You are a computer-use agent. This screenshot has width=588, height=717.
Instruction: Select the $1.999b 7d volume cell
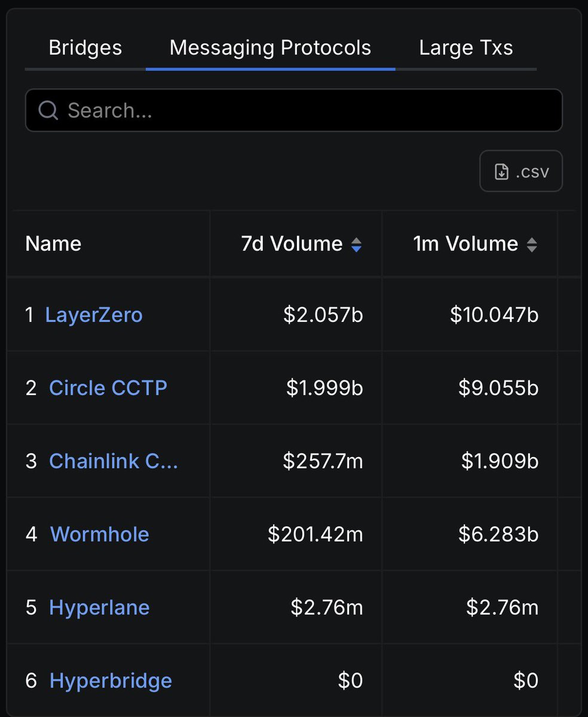point(296,388)
